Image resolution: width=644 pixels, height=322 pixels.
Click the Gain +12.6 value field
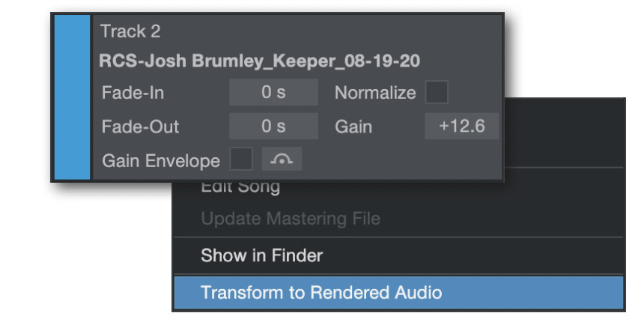[x=461, y=126]
